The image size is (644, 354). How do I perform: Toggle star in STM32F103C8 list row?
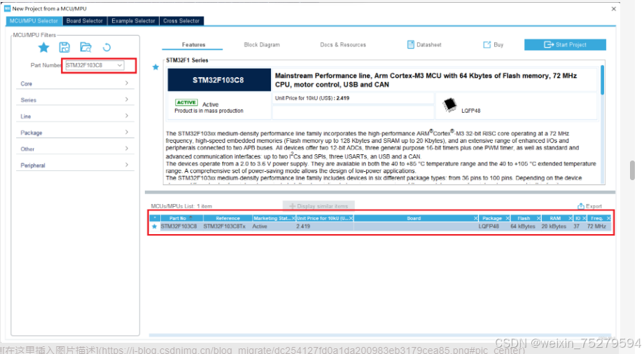155,226
